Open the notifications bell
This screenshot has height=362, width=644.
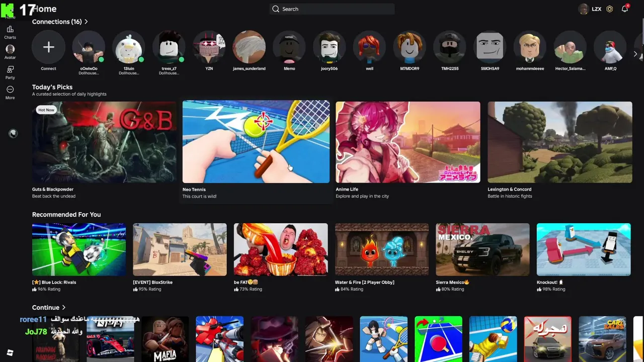point(624,9)
